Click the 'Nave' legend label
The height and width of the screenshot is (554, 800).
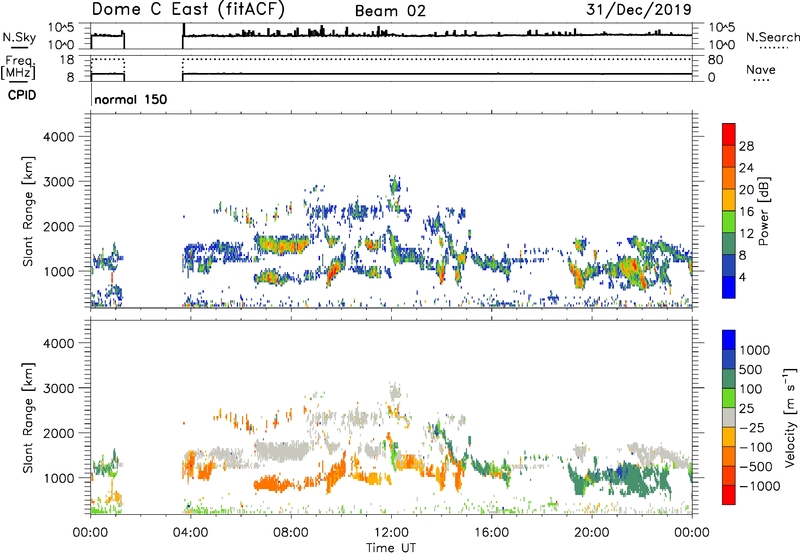[x=761, y=69]
